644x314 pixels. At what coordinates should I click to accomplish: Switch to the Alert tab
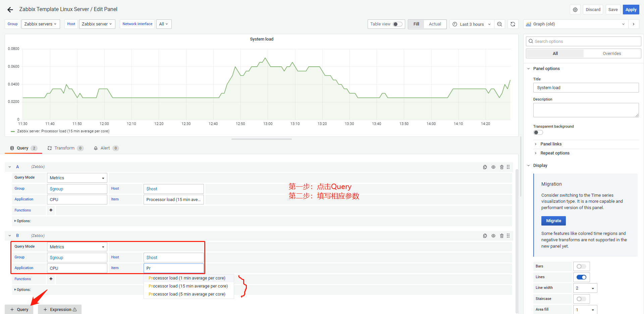(x=106, y=148)
